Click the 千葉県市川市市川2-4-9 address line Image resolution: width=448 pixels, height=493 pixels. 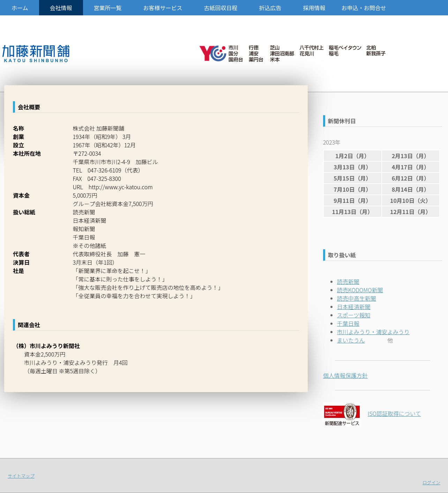click(x=115, y=162)
